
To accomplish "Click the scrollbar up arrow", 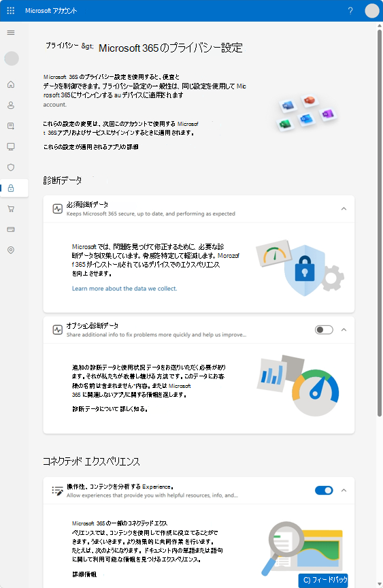I will 379,25.
